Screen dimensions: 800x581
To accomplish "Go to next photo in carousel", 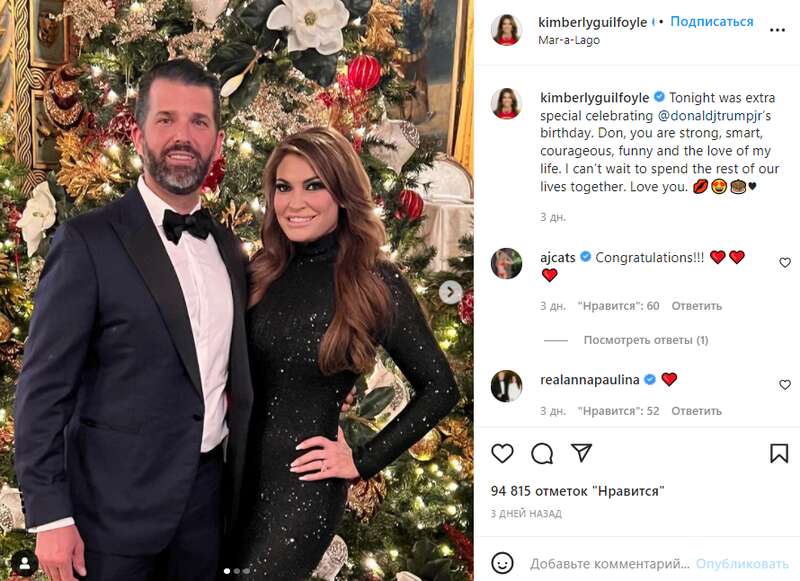I will pyautogui.click(x=450, y=292).
